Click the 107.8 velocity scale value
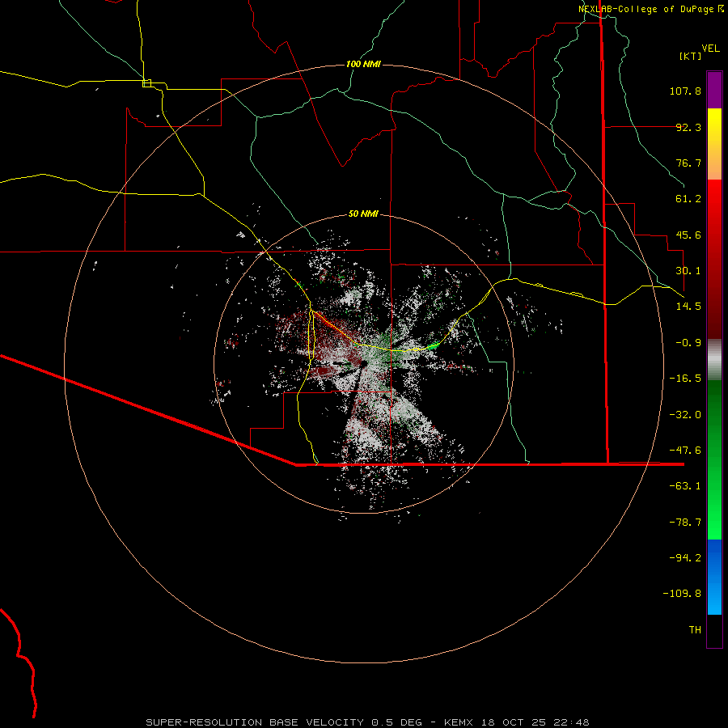Image resolution: width=728 pixels, height=728 pixels. (x=685, y=91)
